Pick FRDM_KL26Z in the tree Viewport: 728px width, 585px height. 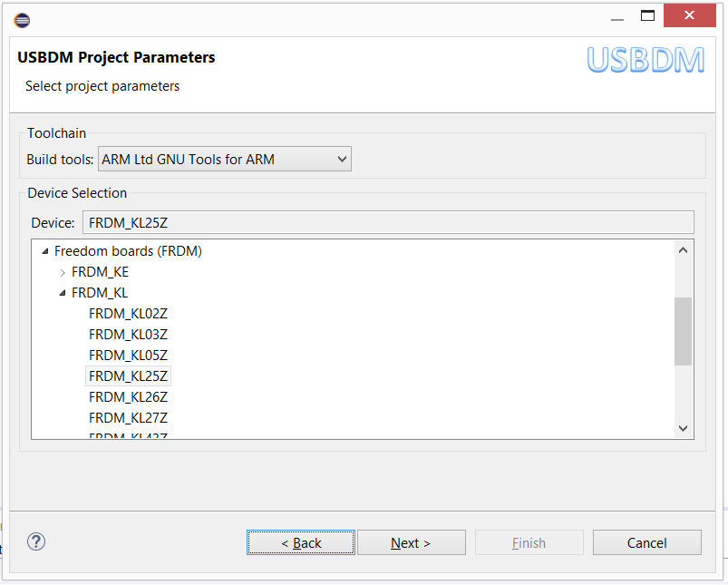click(128, 397)
